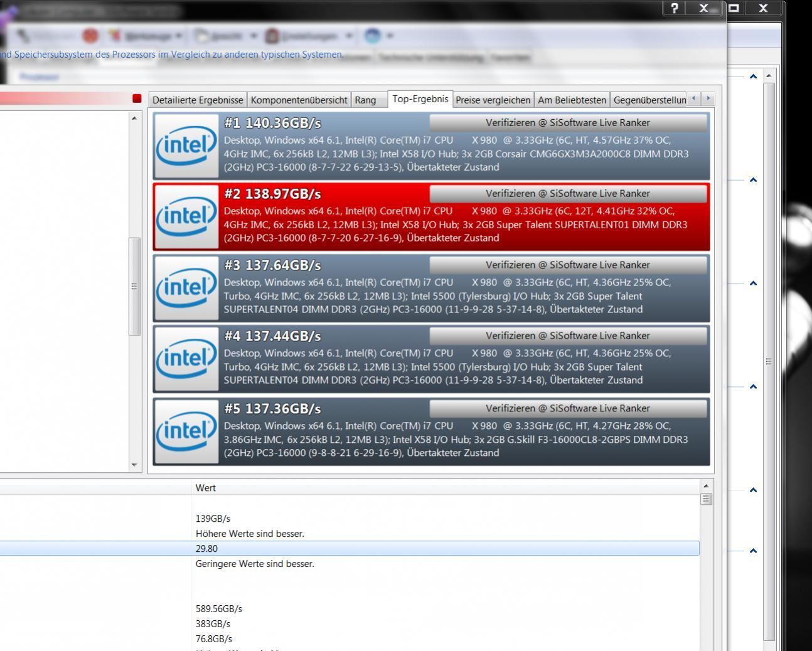Click the Wert column header
The width and height of the screenshot is (812, 651).
(x=446, y=487)
